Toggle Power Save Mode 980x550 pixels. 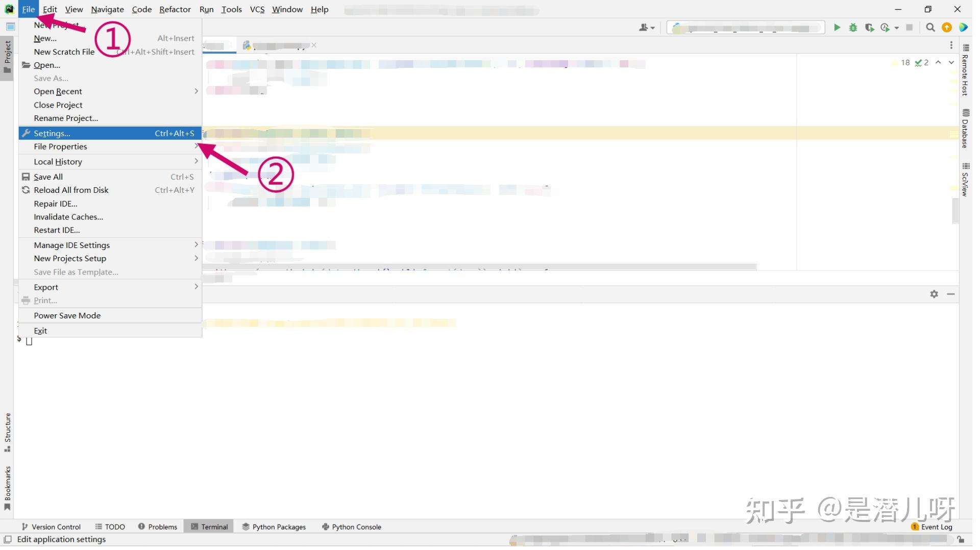pyautogui.click(x=67, y=315)
